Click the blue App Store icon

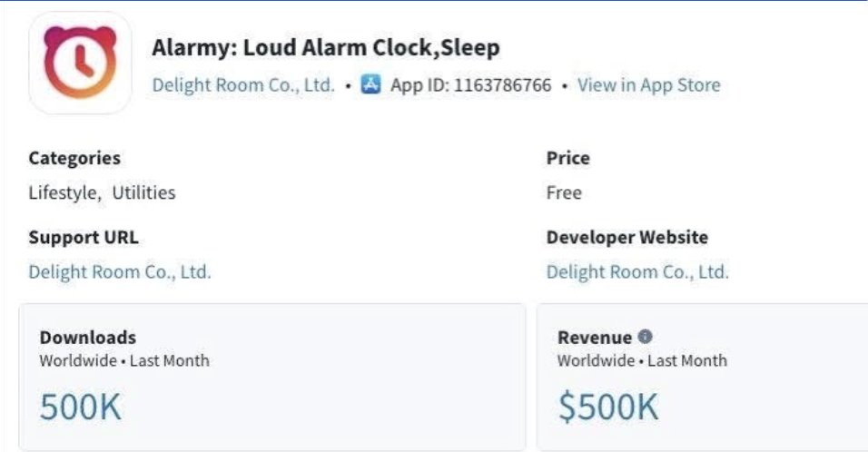(370, 84)
